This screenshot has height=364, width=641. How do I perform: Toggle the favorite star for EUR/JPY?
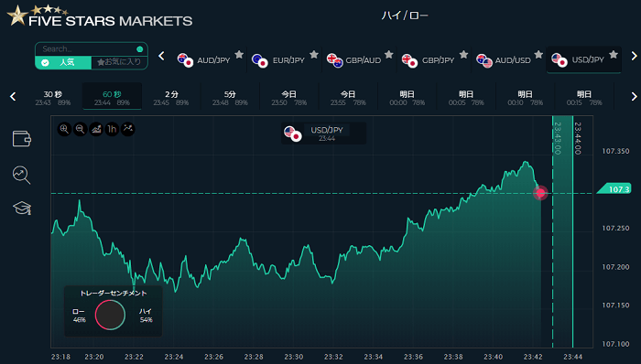(314, 54)
